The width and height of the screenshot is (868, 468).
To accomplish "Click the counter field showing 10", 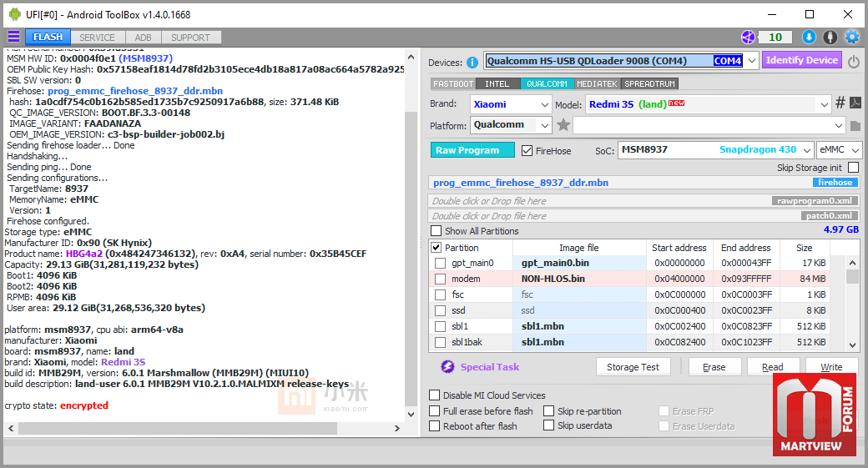I will coord(775,37).
